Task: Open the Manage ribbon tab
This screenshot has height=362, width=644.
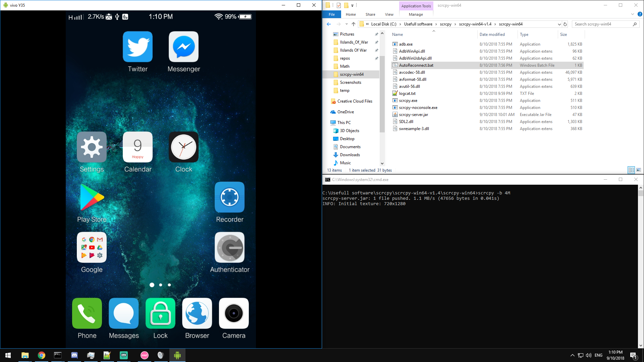Action: point(416,14)
